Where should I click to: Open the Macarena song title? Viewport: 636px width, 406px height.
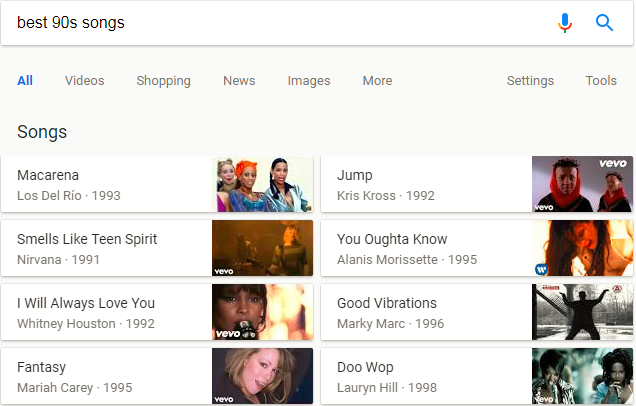pyautogui.click(x=48, y=175)
